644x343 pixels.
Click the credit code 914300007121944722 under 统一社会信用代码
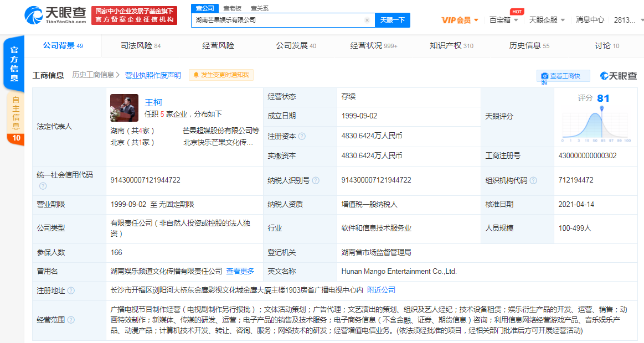coord(146,180)
